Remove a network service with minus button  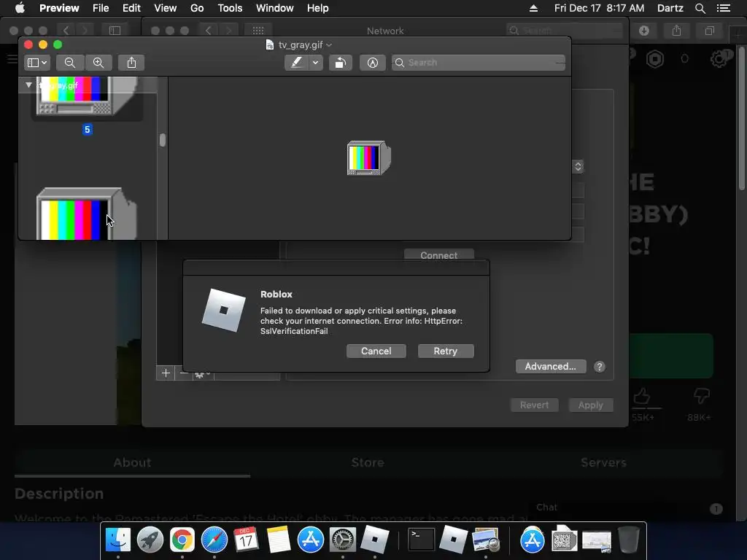point(183,374)
